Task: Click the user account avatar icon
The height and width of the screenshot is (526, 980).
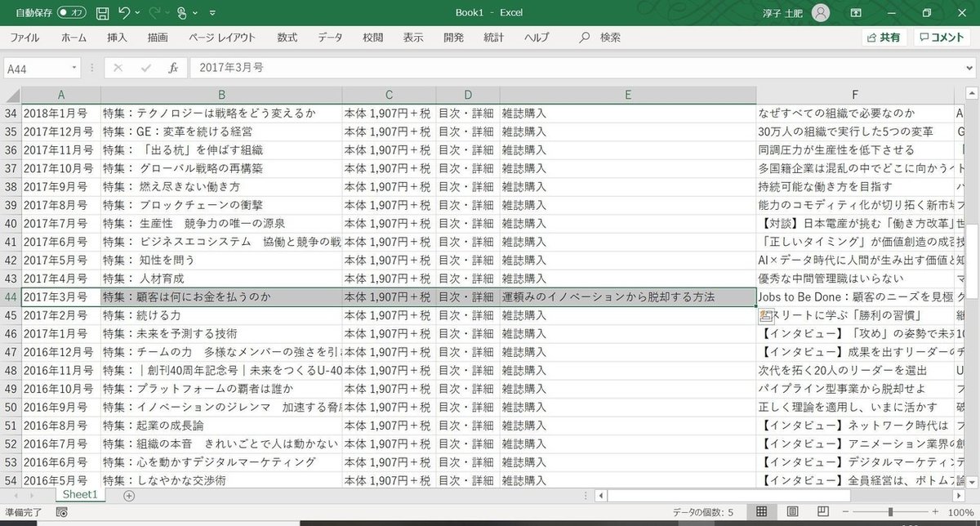Action: click(821, 13)
